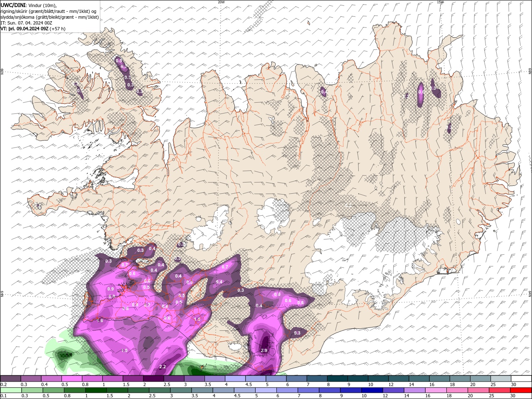This screenshot has width=532, height=399.
Task: Select the snow scale swatch labeled 0.4
Action: tap(51, 379)
